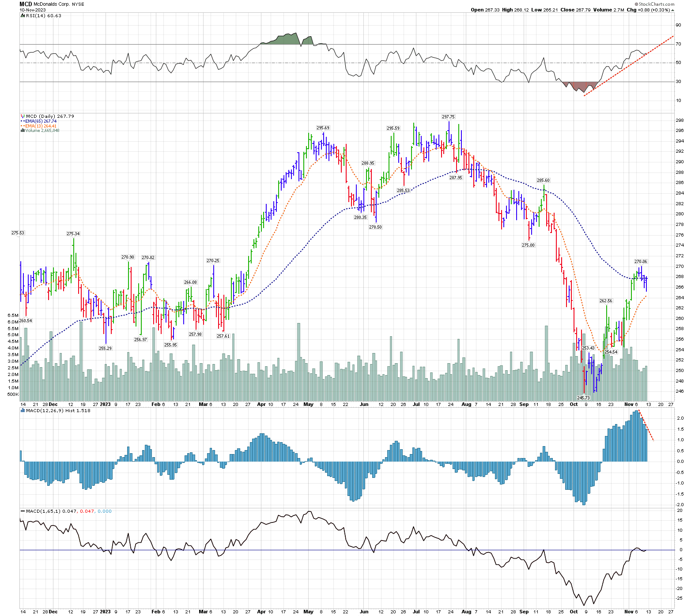Click the 270.25 price label

pos(213,261)
